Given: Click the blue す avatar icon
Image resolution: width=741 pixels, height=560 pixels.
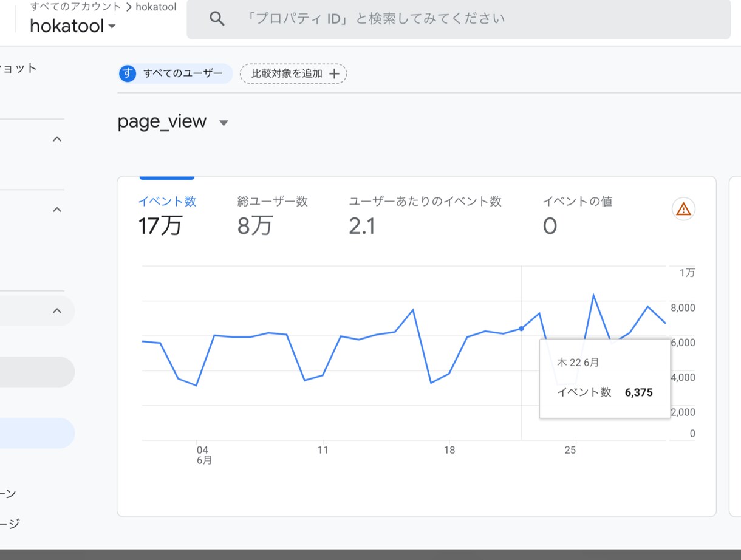Looking at the screenshot, I should coord(128,73).
